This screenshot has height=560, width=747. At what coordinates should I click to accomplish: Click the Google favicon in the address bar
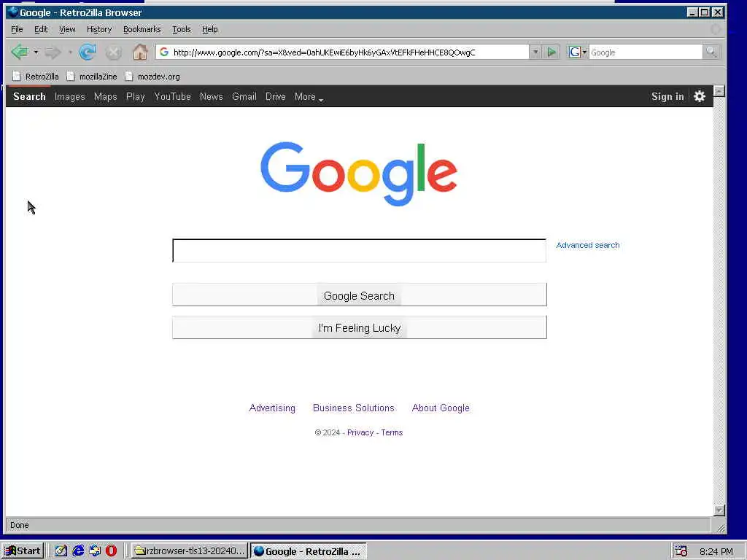[x=164, y=52]
